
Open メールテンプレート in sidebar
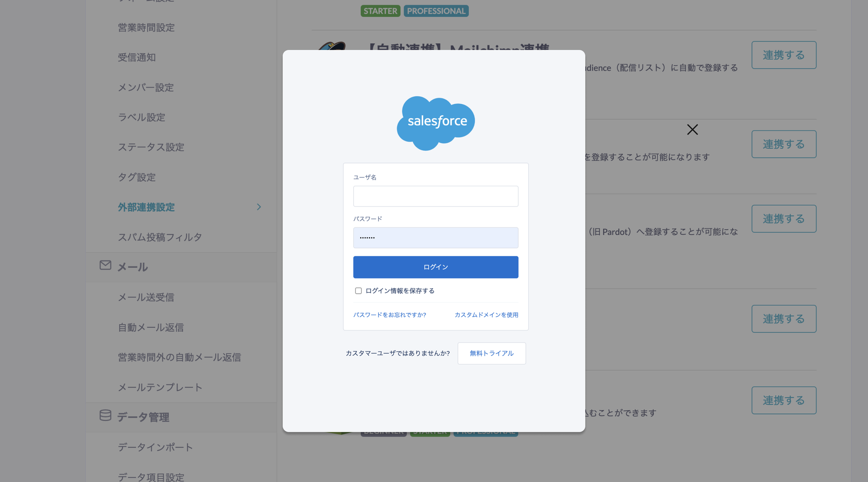(160, 387)
